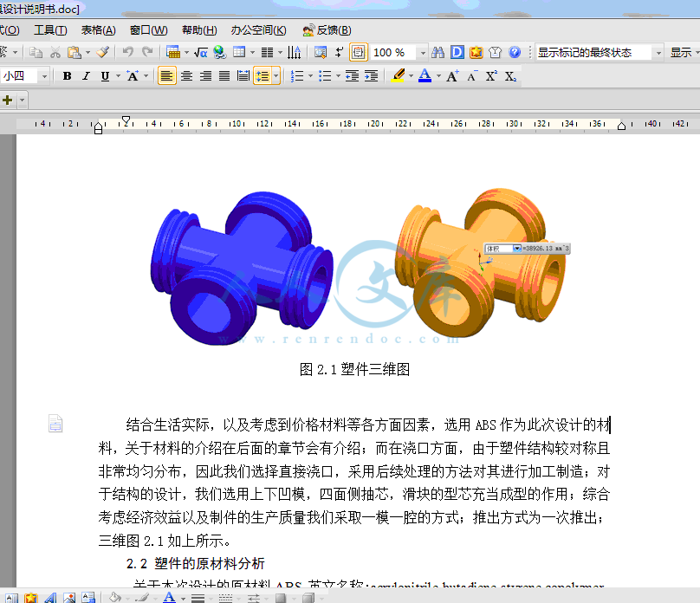Open the equation editor icon
Screen dimensions: 700x603
[200, 53]
